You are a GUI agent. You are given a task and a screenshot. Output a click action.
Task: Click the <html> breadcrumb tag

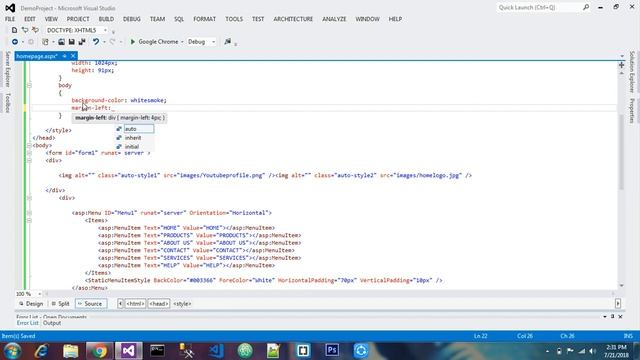[x=135, y=304]
